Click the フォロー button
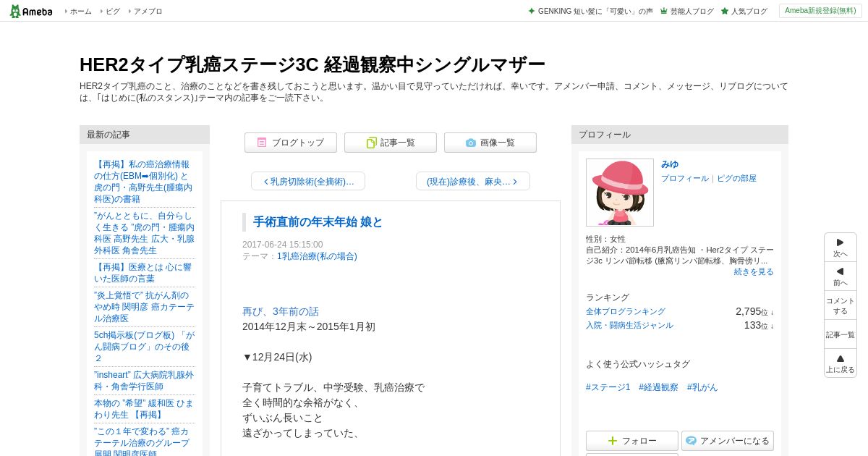Image resolution: width=868 pixels, height=456 pixels. (632, 441)
